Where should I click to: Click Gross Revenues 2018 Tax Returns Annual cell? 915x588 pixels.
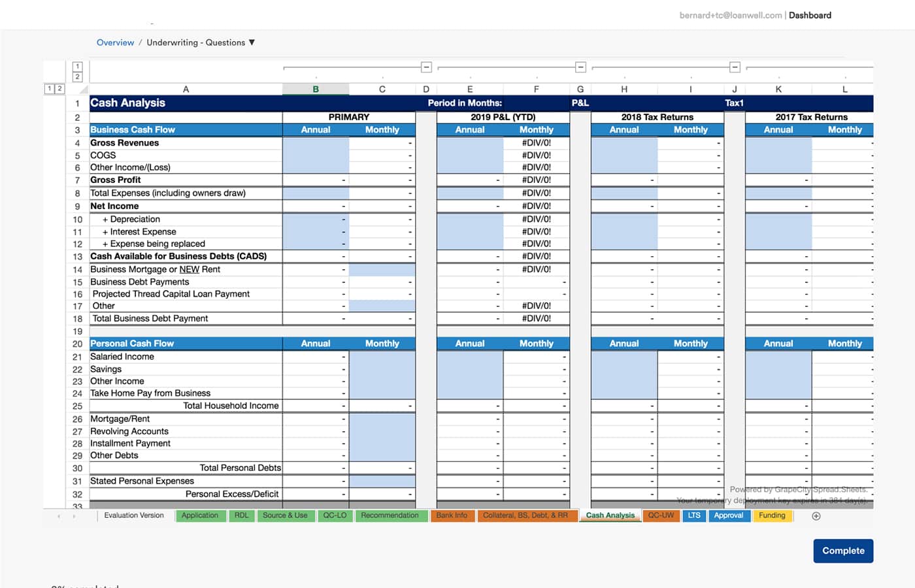pyautogui.click(x=624, y=143)
